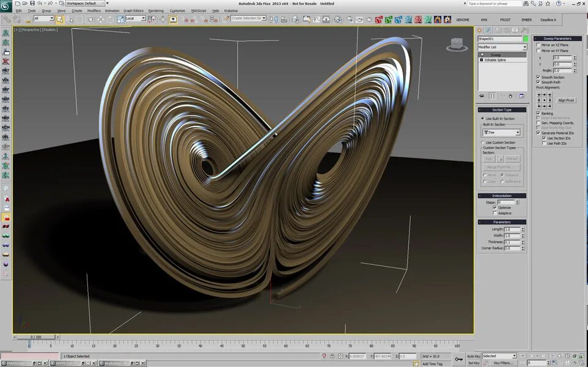The width and height of the screenshot is (588, 367).
Task: Open the Material Editor
Action: tap(338, 20)
